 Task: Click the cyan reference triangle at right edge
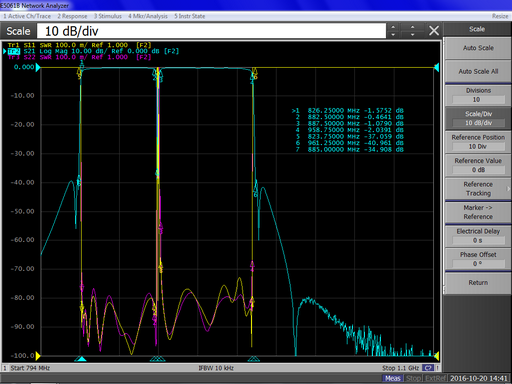pos(436,67)
